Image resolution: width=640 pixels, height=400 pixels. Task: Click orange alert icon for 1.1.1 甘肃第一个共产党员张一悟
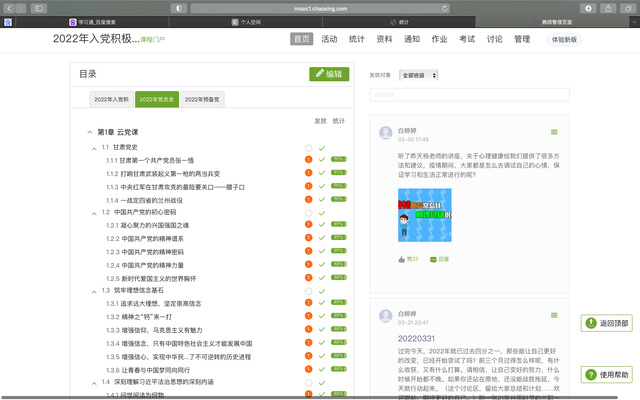(309, 160)
